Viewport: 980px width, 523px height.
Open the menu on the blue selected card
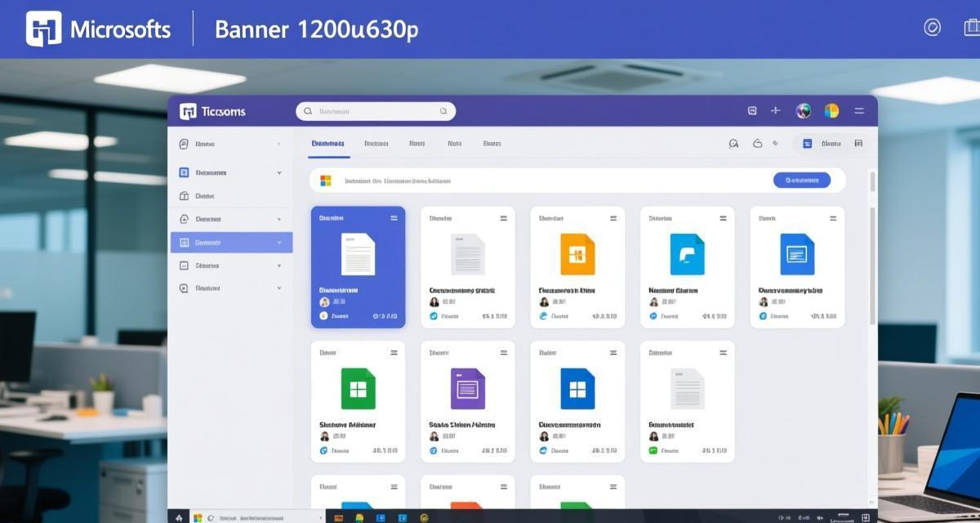point(394,218)
